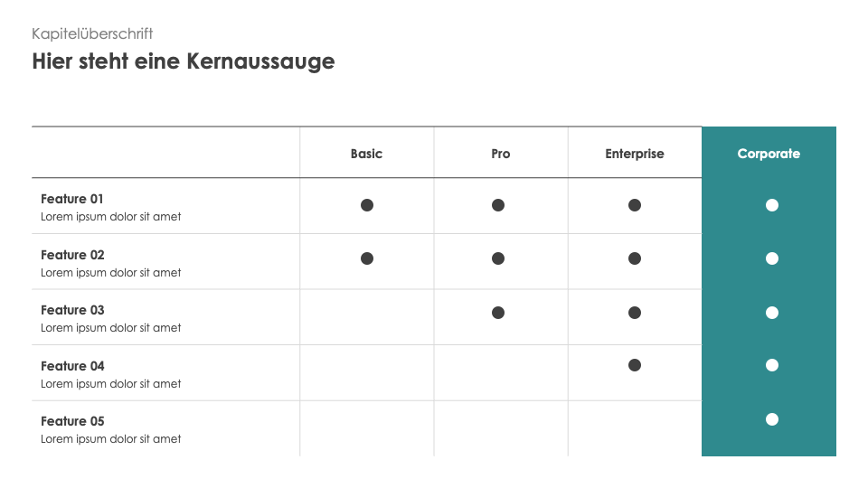Select the Enterprise dot for Feature 03
The height and width of the screenshot is (488, 868).
tap(635, 313)
